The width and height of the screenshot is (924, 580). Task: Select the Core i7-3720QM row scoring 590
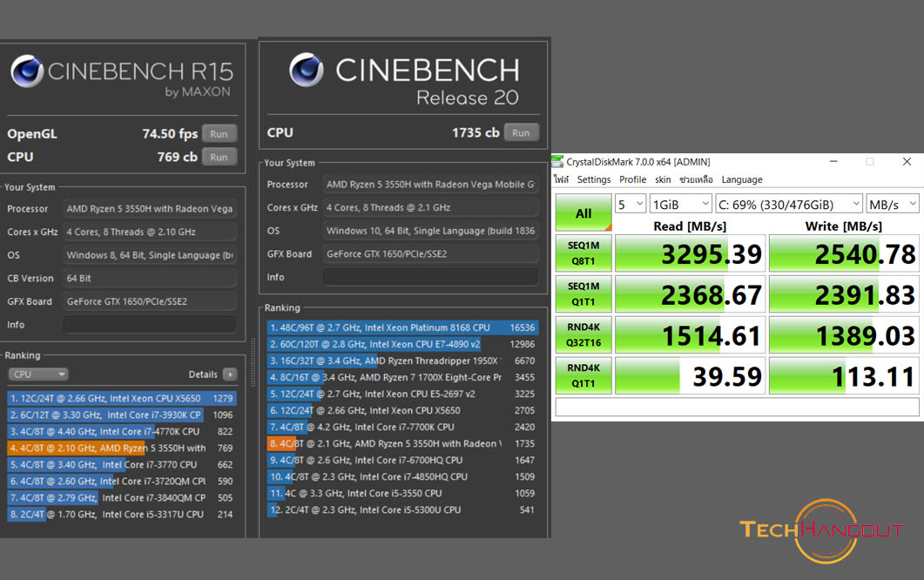point(122,481)
